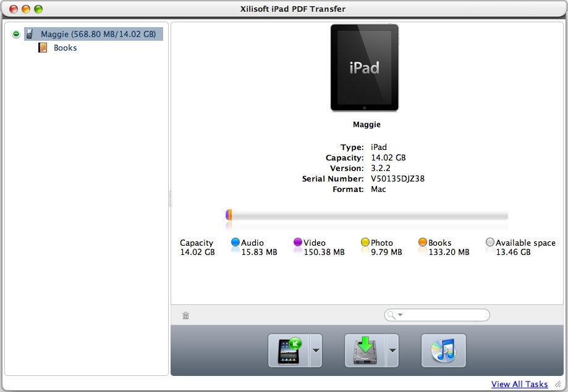Click the capacity usage progress bar
568x392 pixels.
pyautogui.click(x=367, y=216)
